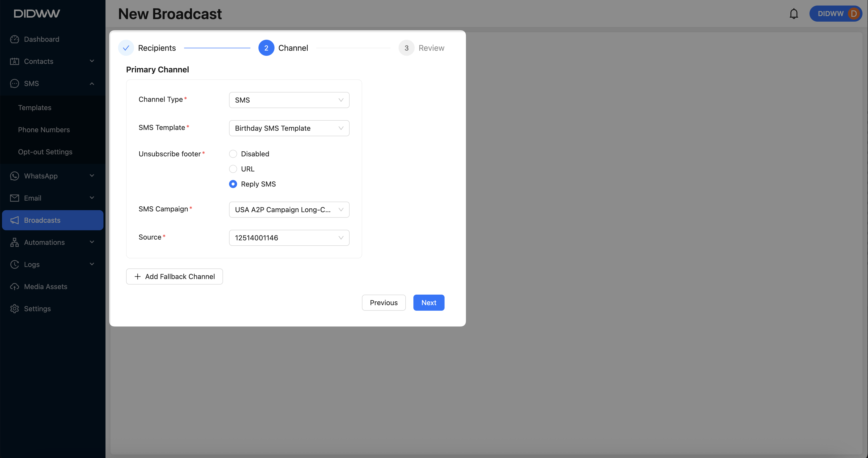Click the Email envelope icon
This screenshot has height=458, width=868.
point(15,198)
